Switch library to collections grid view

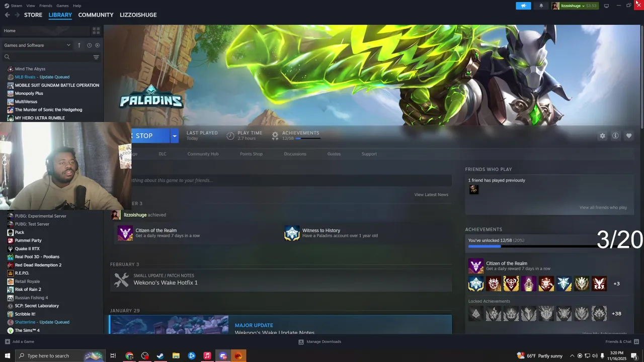click(x=96, y=31)
